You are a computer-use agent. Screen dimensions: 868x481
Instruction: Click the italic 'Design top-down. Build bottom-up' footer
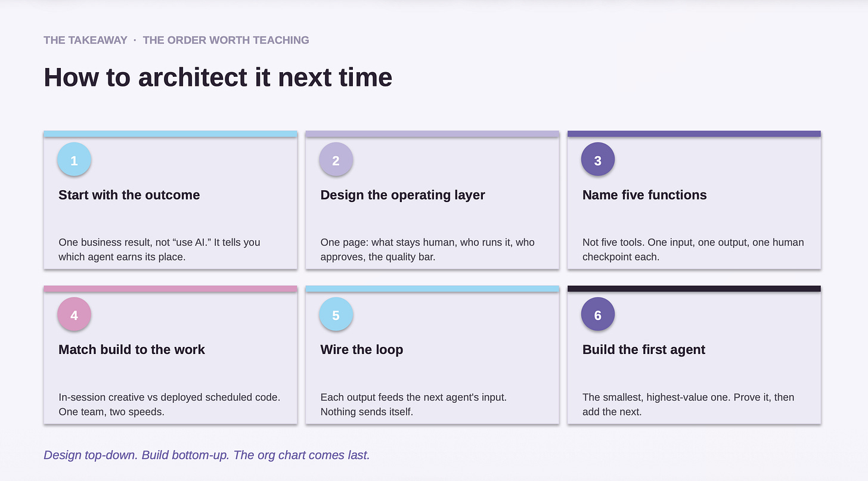coord(207,455)
